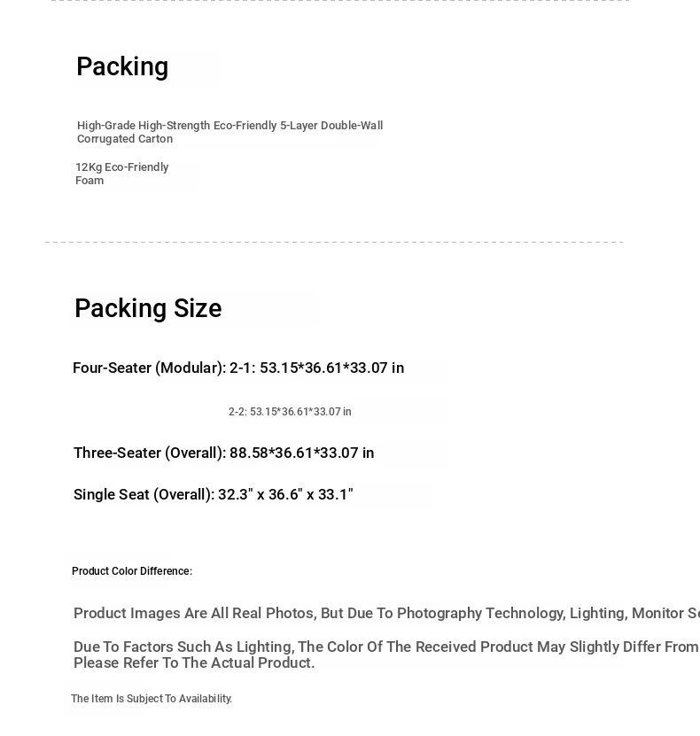Click the Product Color Difference label

132,571
